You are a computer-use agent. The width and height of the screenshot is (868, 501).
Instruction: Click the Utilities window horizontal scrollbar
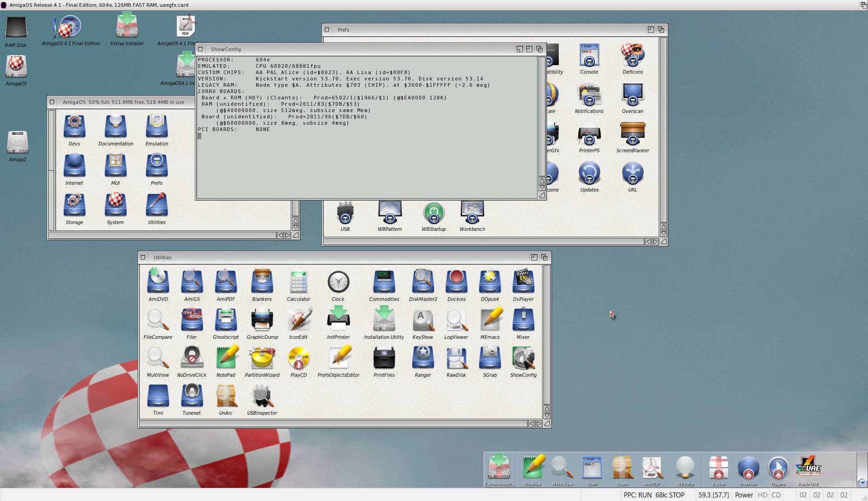point(333,424)
